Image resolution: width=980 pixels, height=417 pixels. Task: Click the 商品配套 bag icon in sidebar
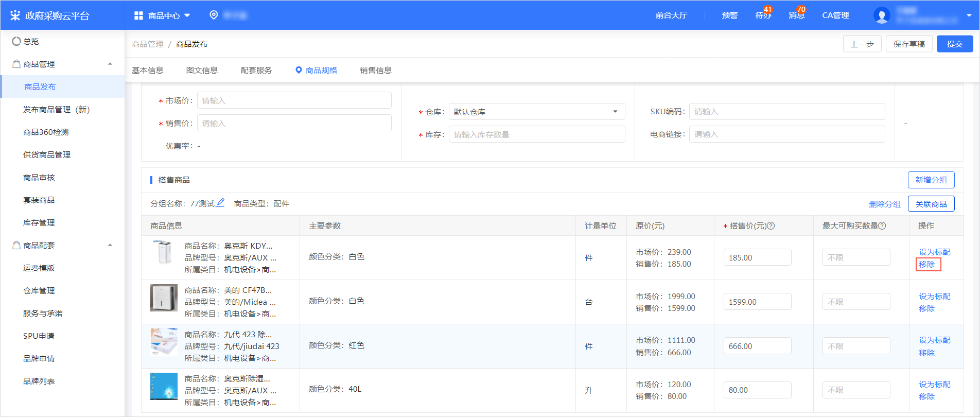point(16,245)
